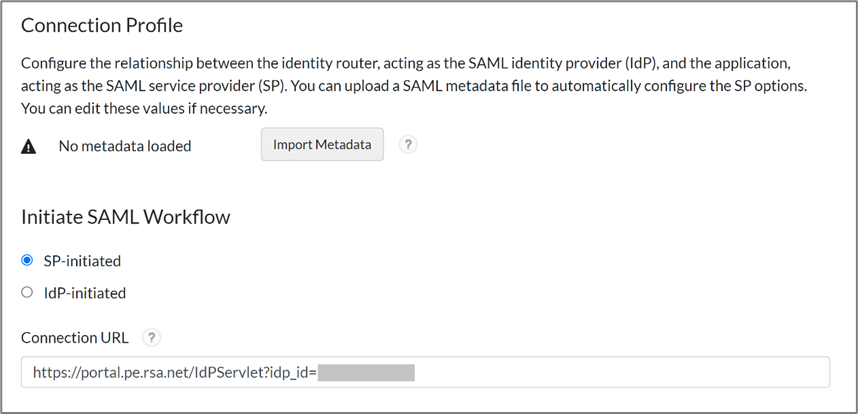This screenshot has width=858, height=414.
Task: Click "You can edit these values if necessary" sentence
Action: coord(144,108)
